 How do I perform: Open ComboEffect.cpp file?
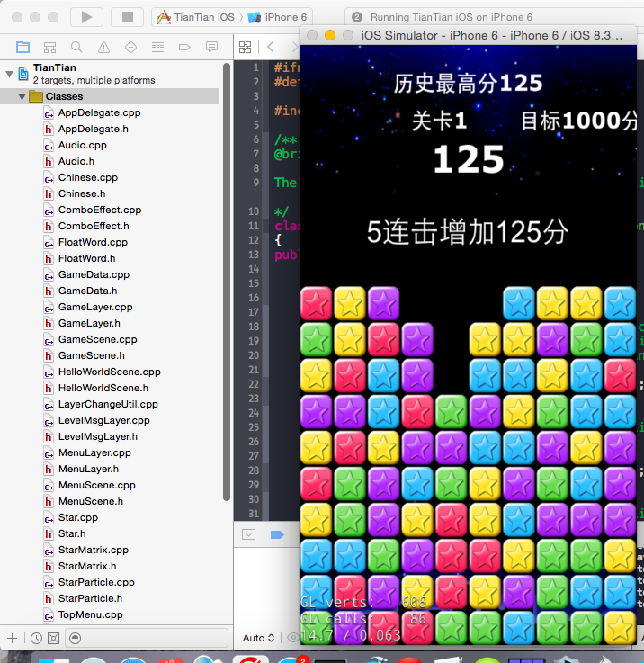(100, 210)
